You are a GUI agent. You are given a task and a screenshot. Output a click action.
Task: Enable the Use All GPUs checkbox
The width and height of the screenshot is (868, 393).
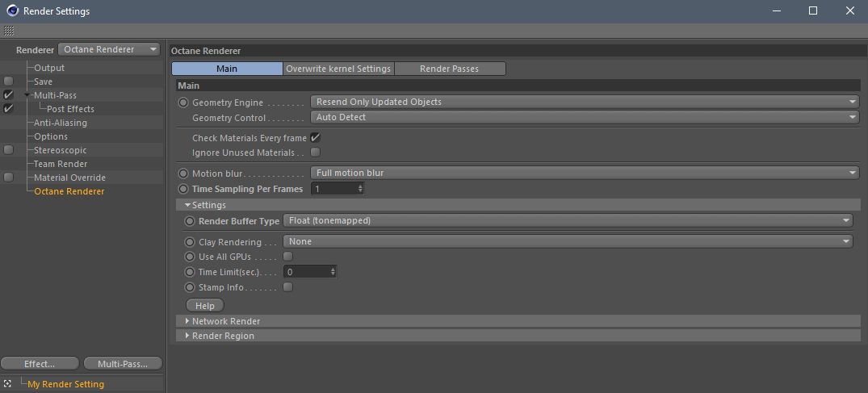point(288,257)
